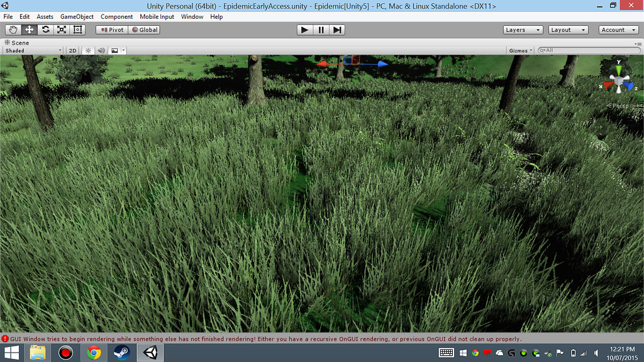Viewport: 644px width, 362px height.
Task: Select the Rect Transform tool
Action: coord(77,29)
